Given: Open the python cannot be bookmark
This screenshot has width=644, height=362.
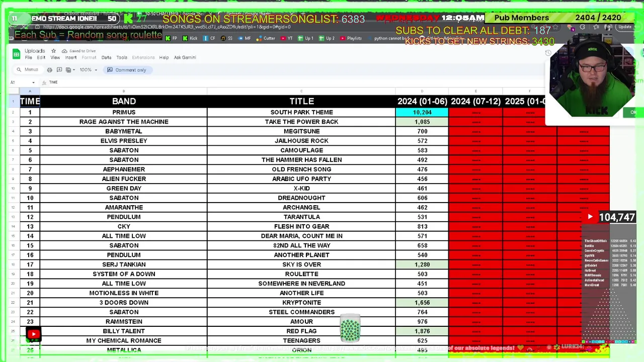Looking at the screenshot, I should point(390,38).
